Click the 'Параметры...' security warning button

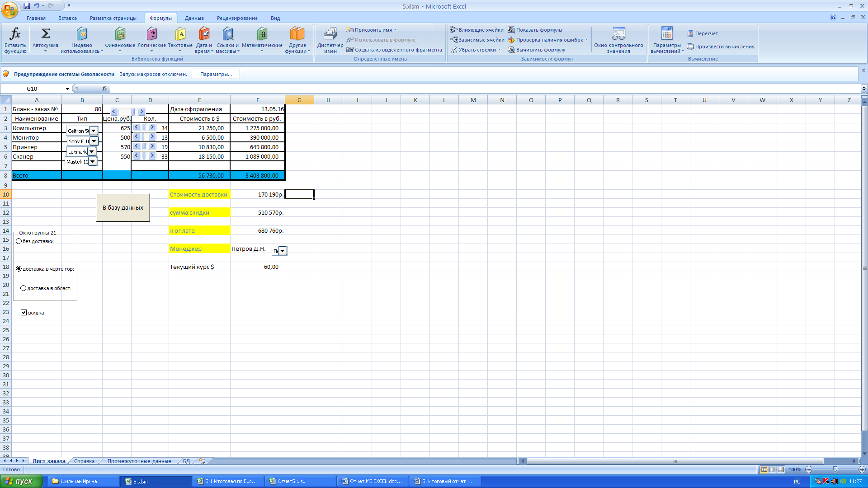point(216,74)
